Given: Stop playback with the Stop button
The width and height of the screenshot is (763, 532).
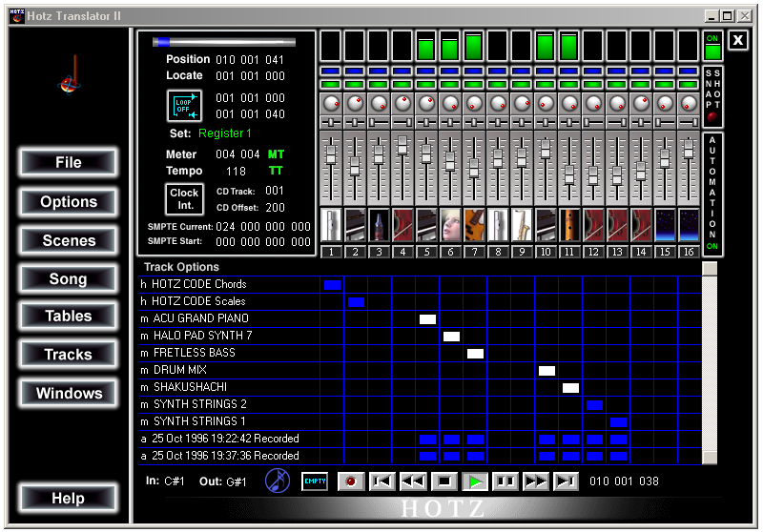Looking at the screenshot, I should (x=443, y=481).
